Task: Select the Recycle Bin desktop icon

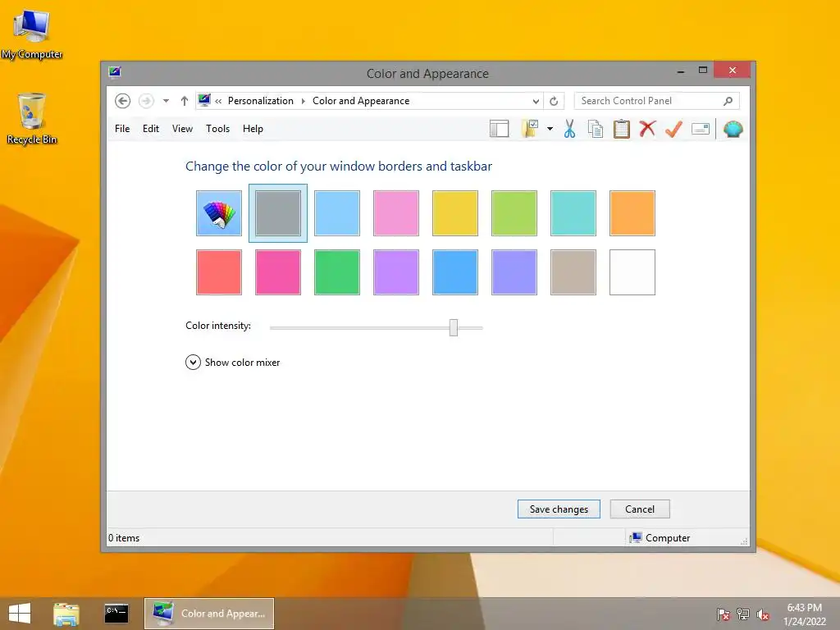Action: point(32,119)
